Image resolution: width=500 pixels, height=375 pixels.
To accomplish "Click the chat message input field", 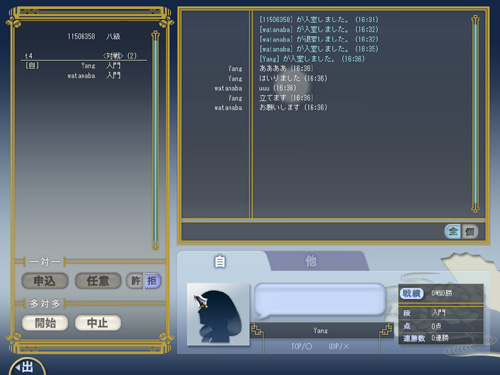I will coord(312,231).
